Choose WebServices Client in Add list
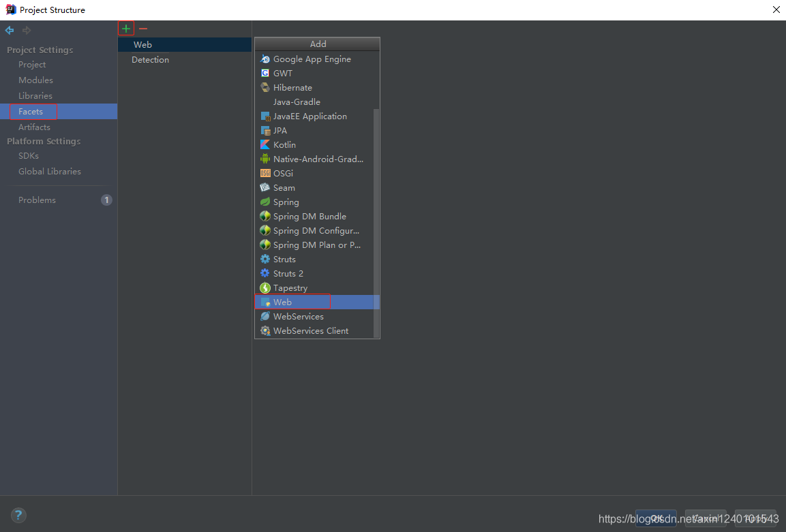 coord(314,330)
